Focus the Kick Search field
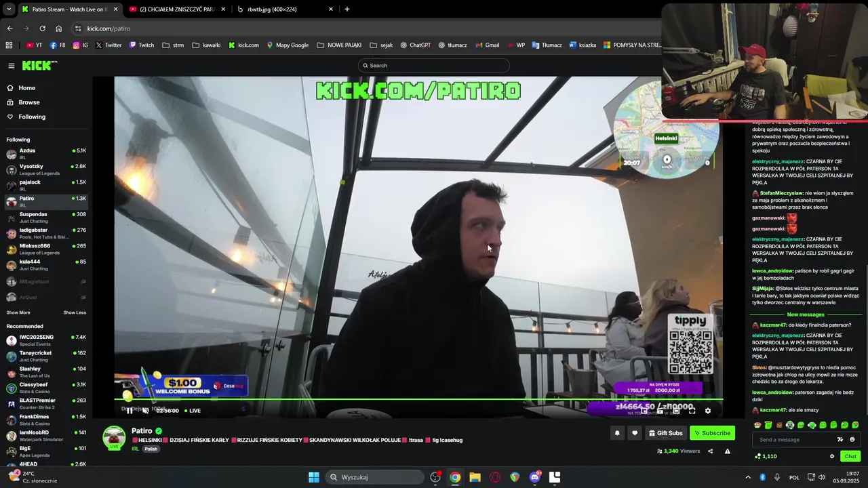 pos(434,66)
